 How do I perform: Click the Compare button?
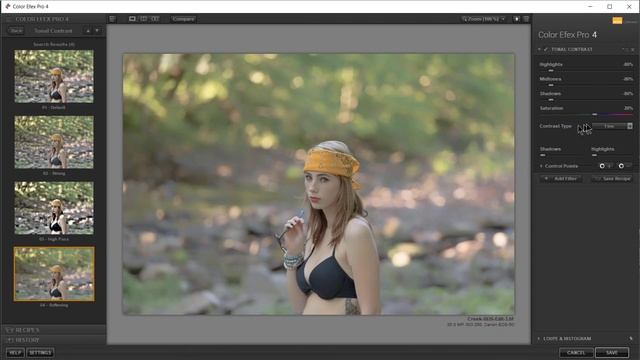click(x=183, y=19)
